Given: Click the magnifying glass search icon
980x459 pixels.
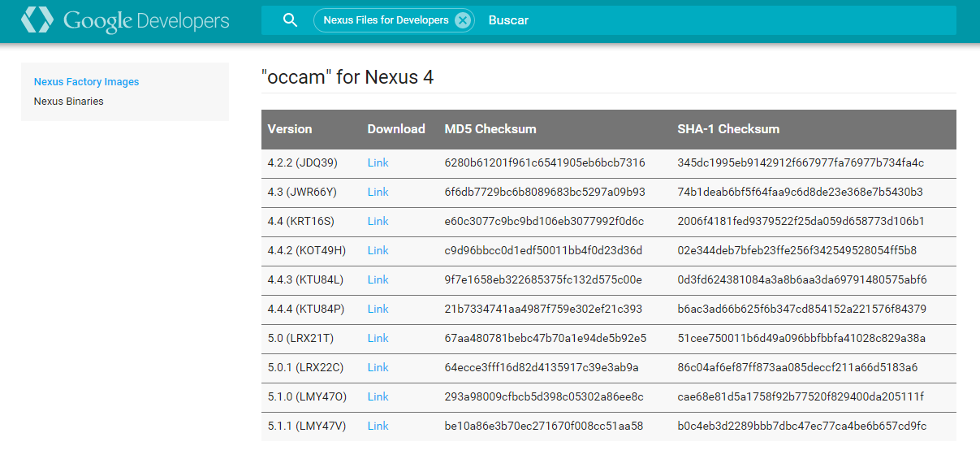Looking at the screenshot, I should pyautogui.click(x=290, y=20).
